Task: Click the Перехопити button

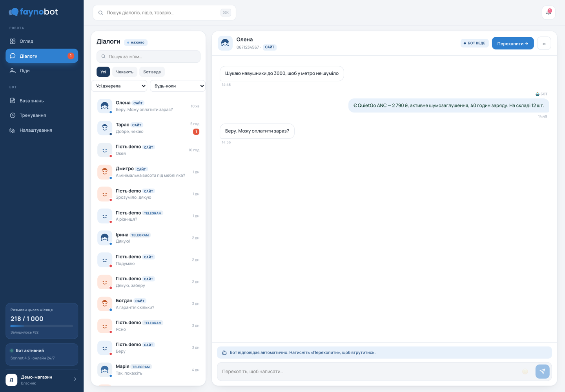Action: point(513,44)
